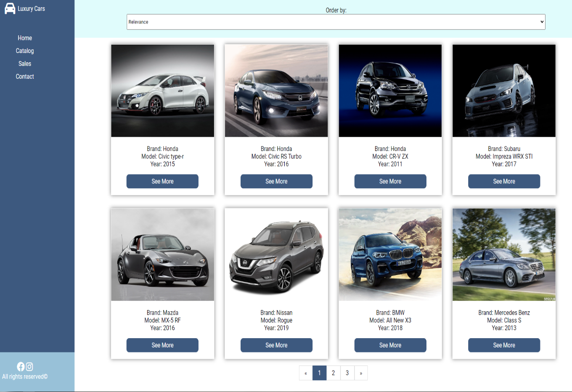
Task: Click See More for Subaru Impreza WRX STI
Action: point(504,181)
